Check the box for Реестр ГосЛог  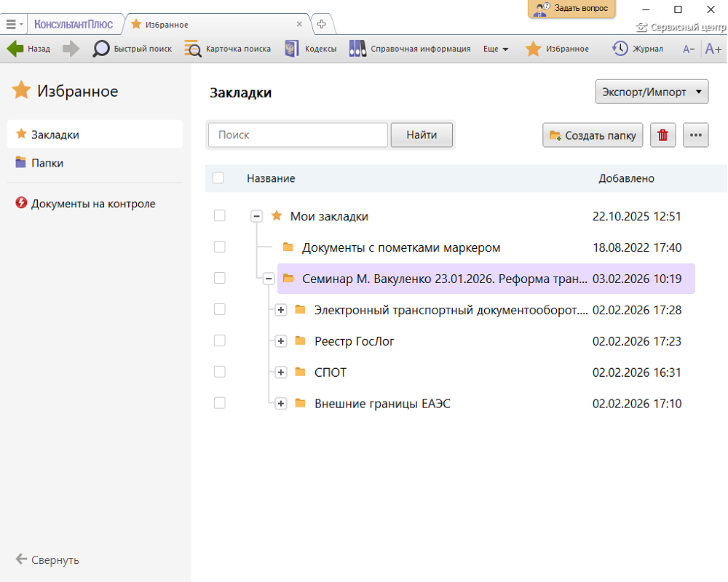pos(220,340)
